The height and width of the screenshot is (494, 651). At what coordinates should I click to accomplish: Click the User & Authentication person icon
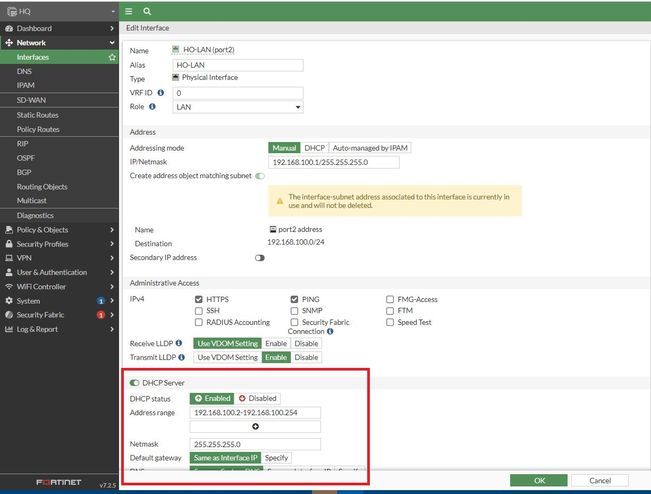point(9,272)
